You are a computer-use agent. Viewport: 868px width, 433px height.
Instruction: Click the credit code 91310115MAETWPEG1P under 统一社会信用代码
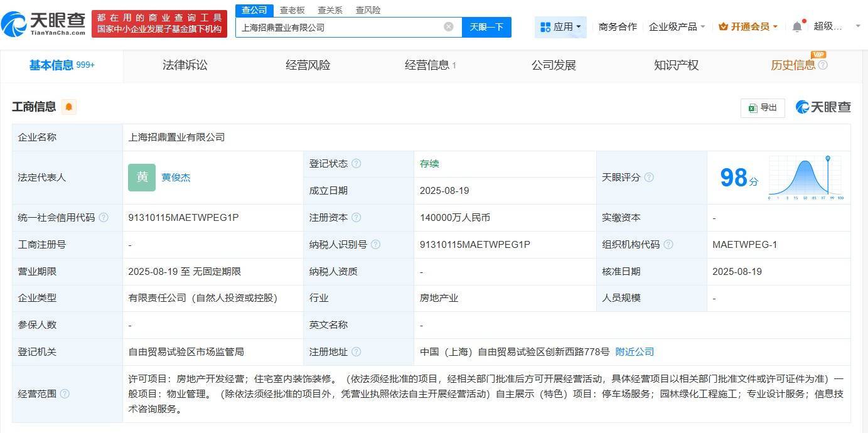pos(183,218)
